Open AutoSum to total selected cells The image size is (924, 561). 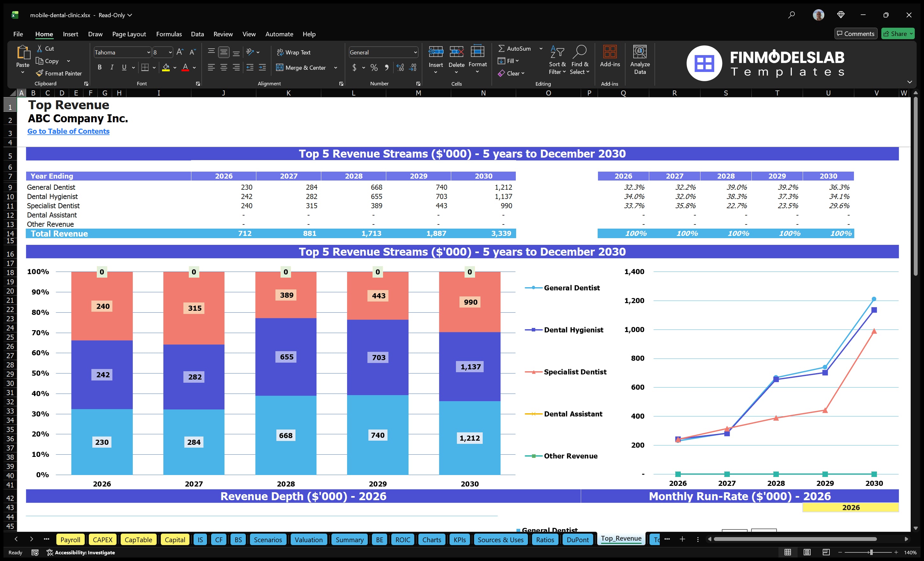[x=517, y=48]
